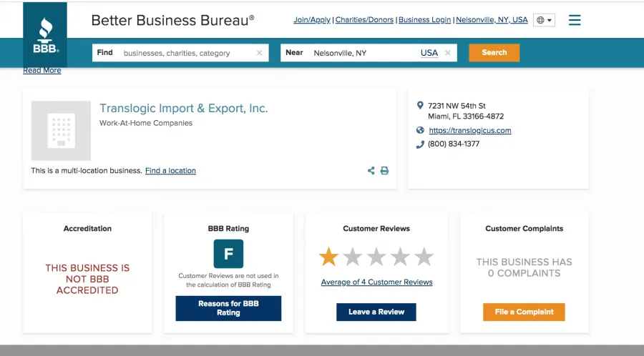Open Translogic Import & Export, Inc. title
Image resolution: width=644 pixels, height=356 pixels.
184,108
